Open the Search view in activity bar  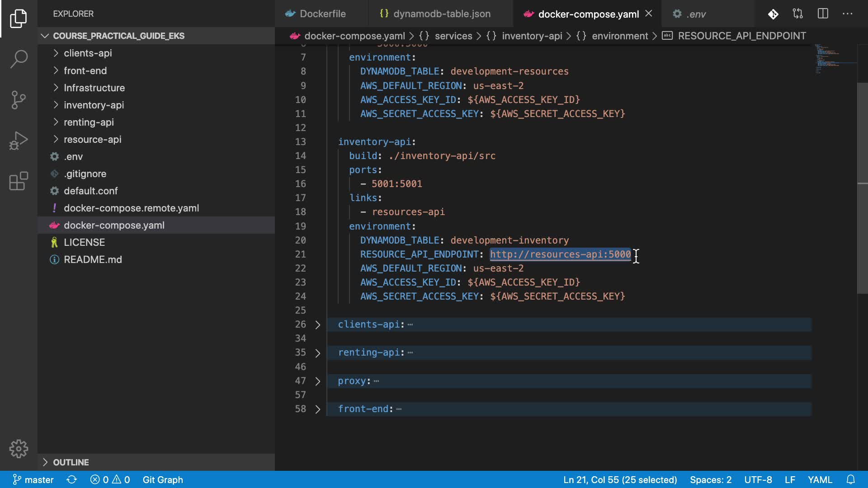point(19,59)
